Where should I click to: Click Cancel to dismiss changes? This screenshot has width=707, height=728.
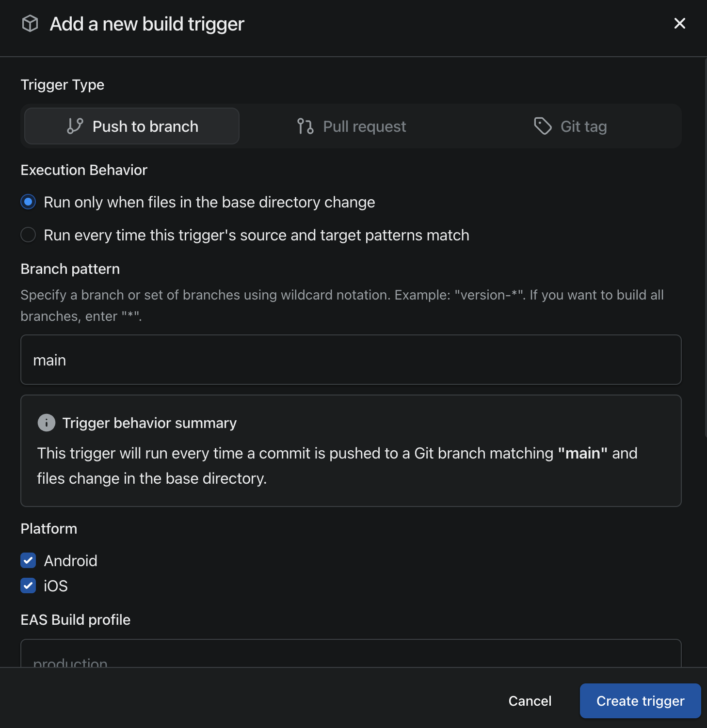(530, 701)
